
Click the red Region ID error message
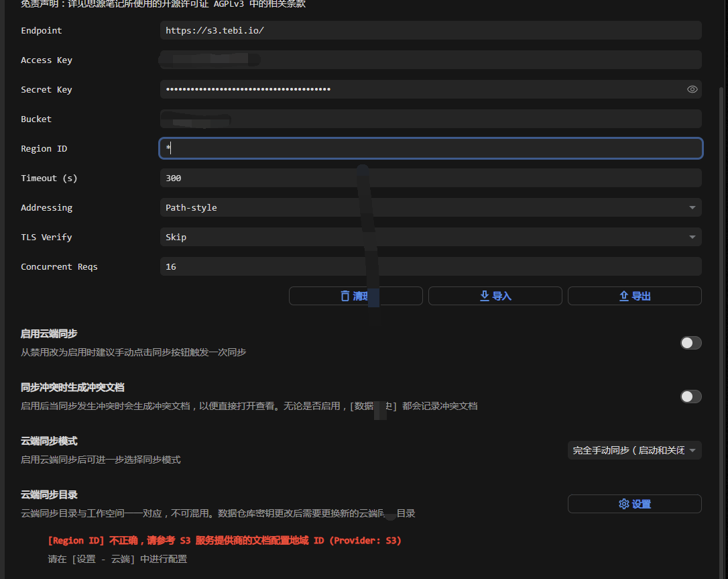[225, 541]
